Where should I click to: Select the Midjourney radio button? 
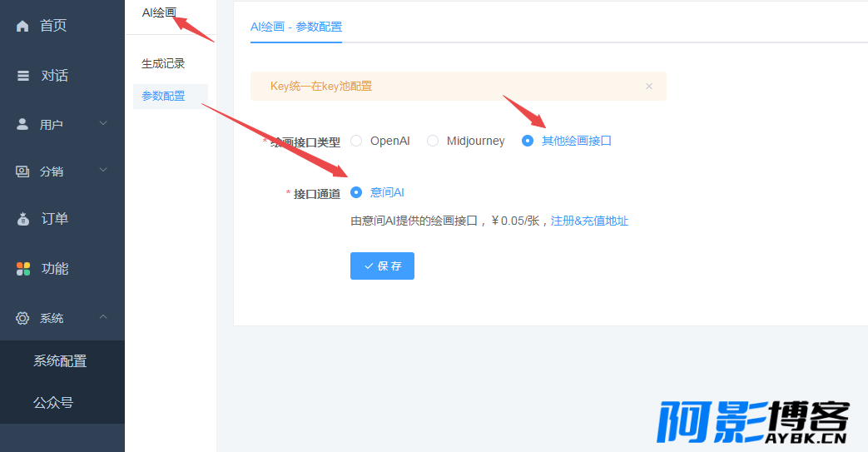pos(433,141)
